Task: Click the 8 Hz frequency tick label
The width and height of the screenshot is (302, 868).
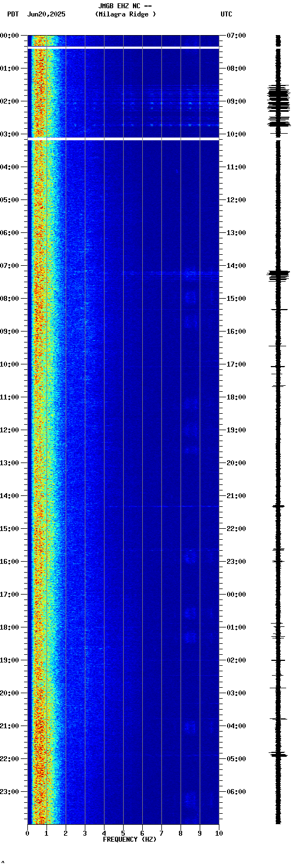Action: point(181,833)
